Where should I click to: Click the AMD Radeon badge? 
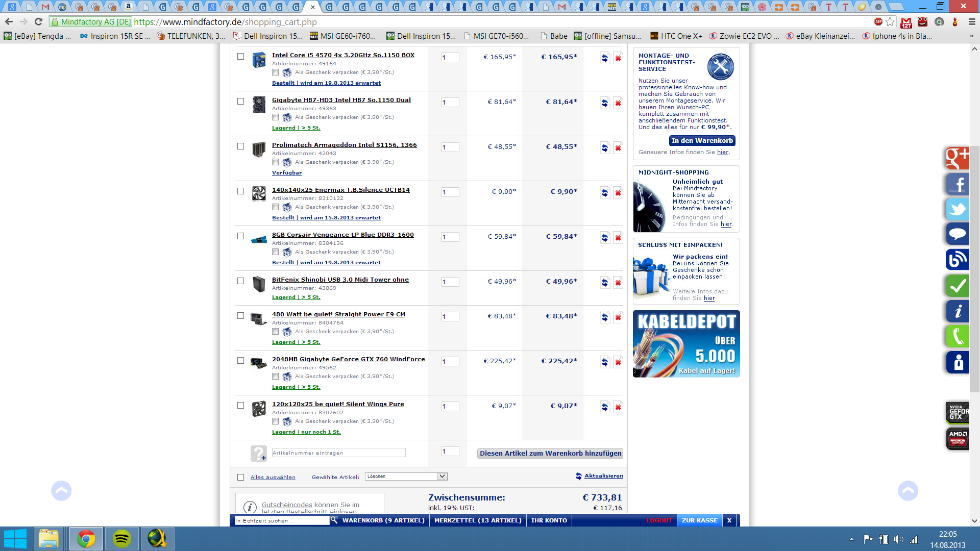tap(958, 438)
